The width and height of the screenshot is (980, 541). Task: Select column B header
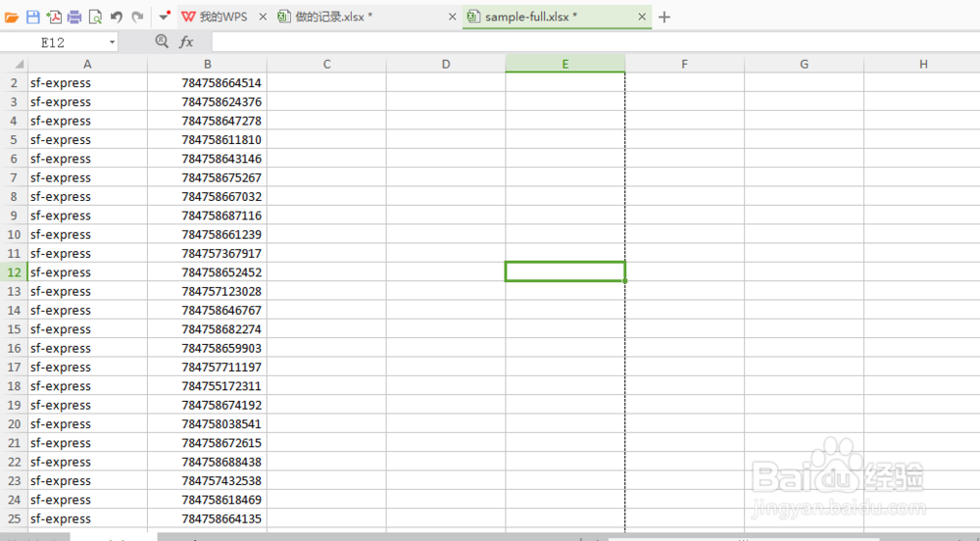tap(207, 64)
